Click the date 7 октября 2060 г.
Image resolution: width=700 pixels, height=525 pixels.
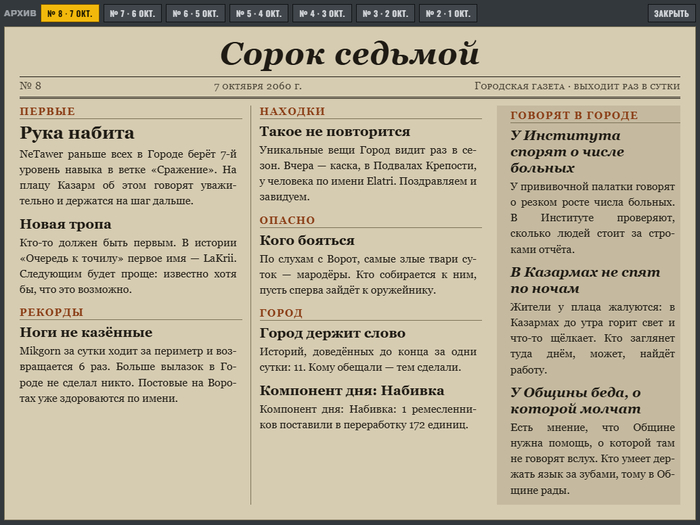point(258,86)
